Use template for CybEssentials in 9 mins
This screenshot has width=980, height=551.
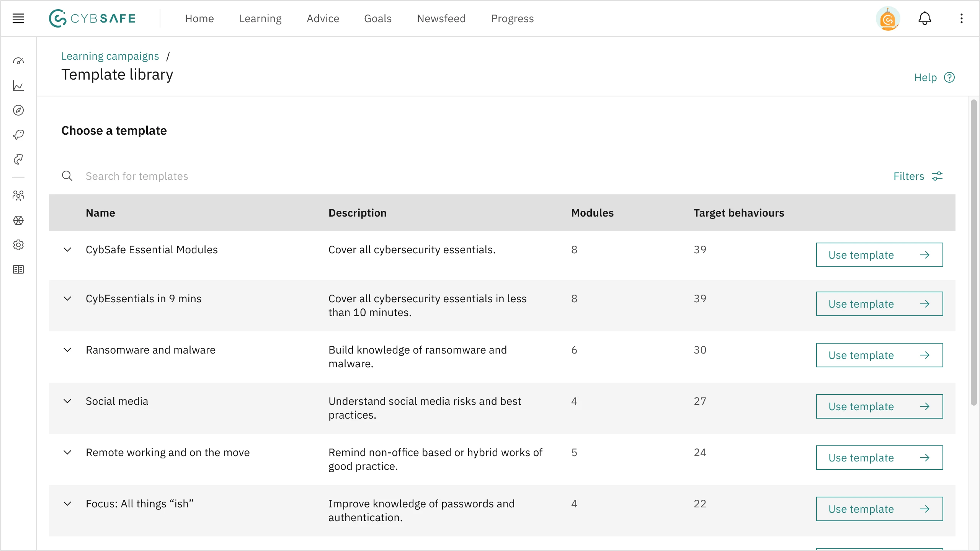point(879,304)
